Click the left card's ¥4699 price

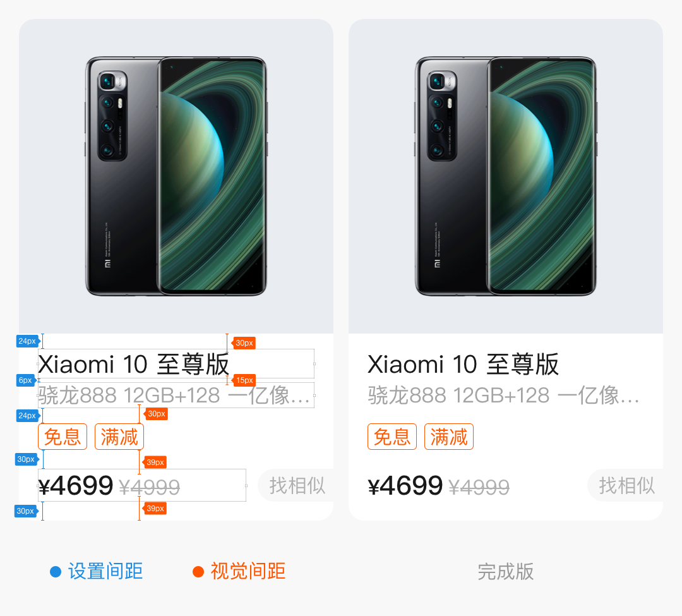pos(76,486)
